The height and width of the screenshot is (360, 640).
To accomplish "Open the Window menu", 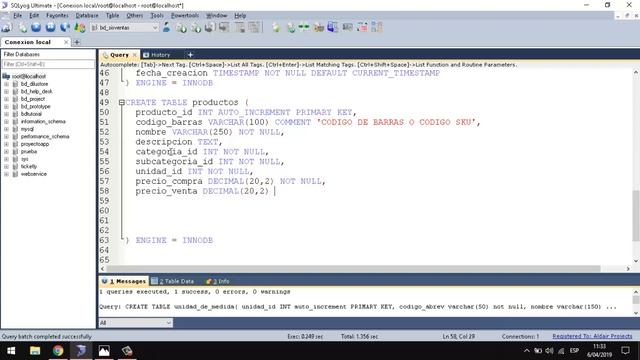I will tap(216, 16).
